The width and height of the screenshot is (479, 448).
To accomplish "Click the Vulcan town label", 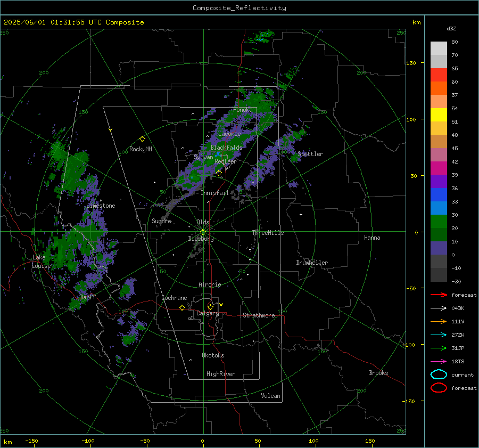I will [270, 396].
